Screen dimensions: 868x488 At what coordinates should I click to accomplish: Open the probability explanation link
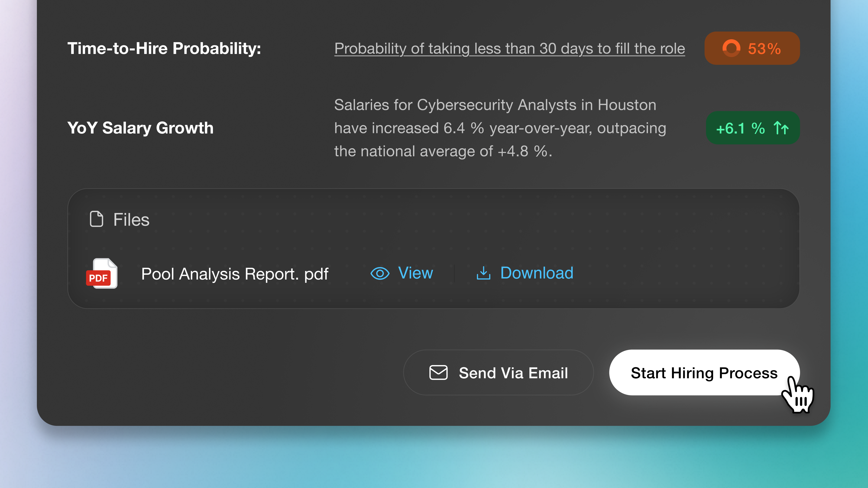tap(509, 48)
